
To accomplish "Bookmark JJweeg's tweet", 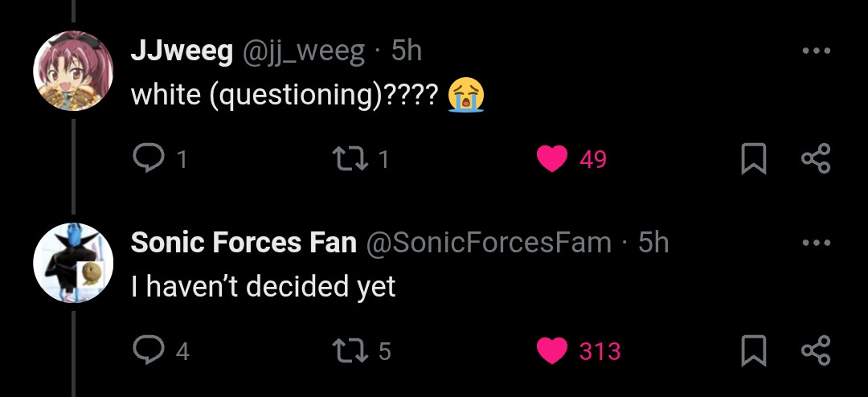I will (x=753, y=159).
